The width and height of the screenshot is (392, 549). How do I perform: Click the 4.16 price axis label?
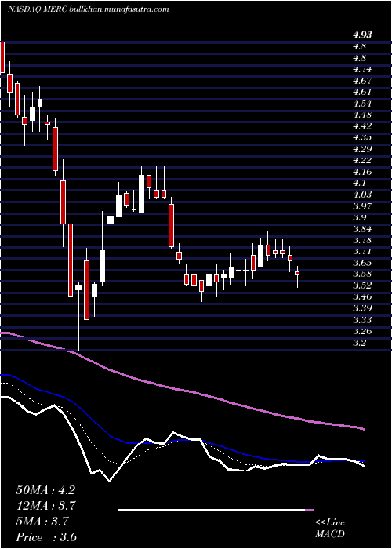(x=362, y=172)
